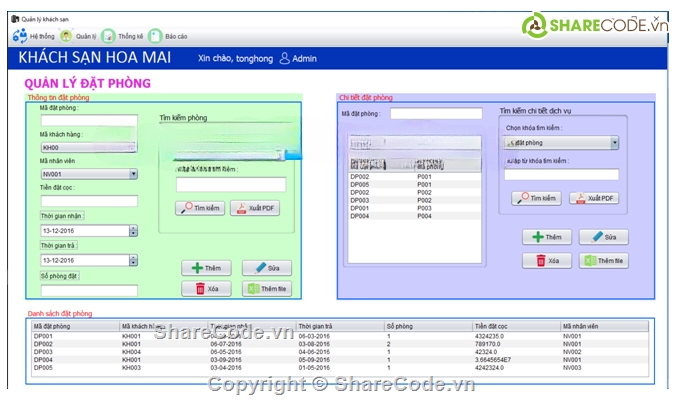
Task: Select booking row DP005 in Danh sách
Action: click(340, 368)
